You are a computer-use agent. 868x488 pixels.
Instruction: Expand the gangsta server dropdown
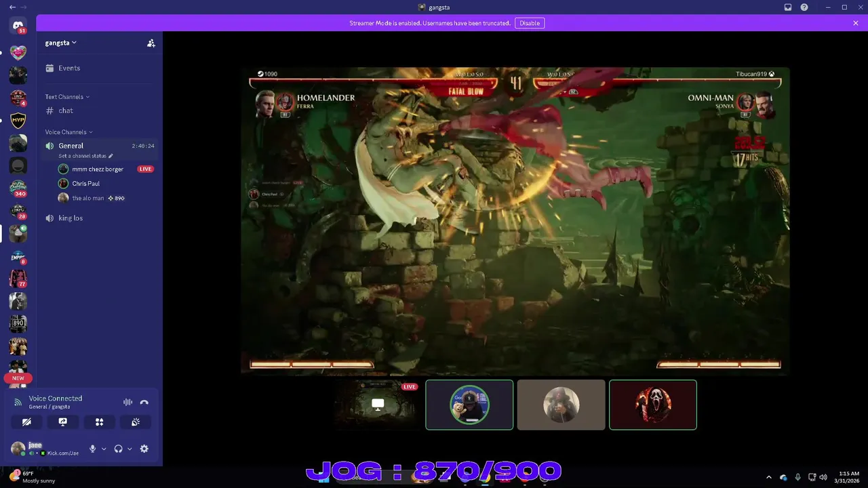click(61, 43)
